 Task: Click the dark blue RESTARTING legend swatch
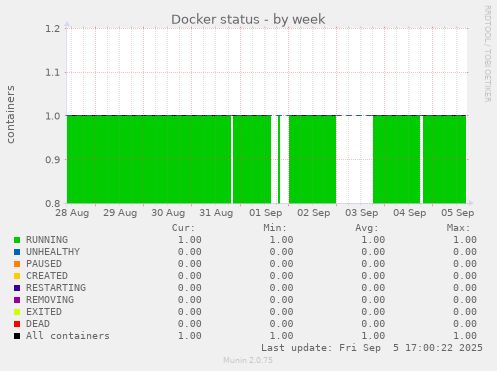pyautogui.click(x=17, y=288)
